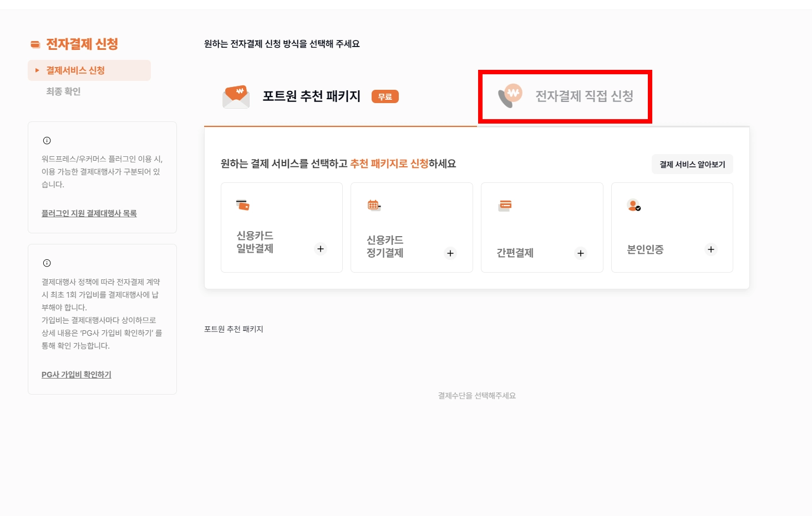Click the 원하는 전자결제 신청 방식을 선택해 주세요 text
Image resolution: width=812 pixels, height=516 pixels.
pos(282,44)
